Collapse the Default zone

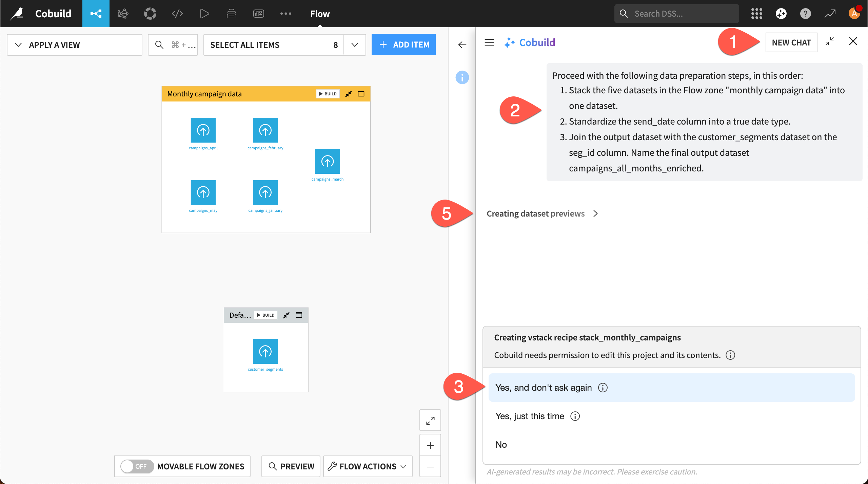pyautogui.click(x=287, y=315)
